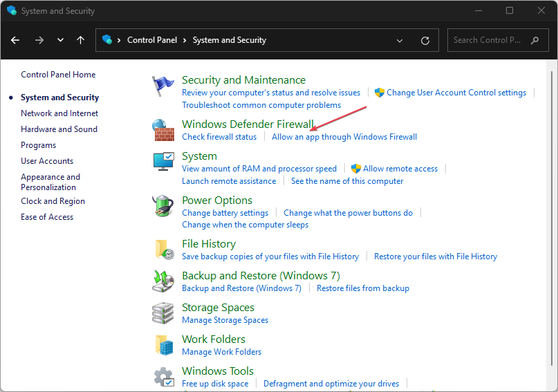
Task: Open Clock and Region category
Action: [x=53, y=201]
